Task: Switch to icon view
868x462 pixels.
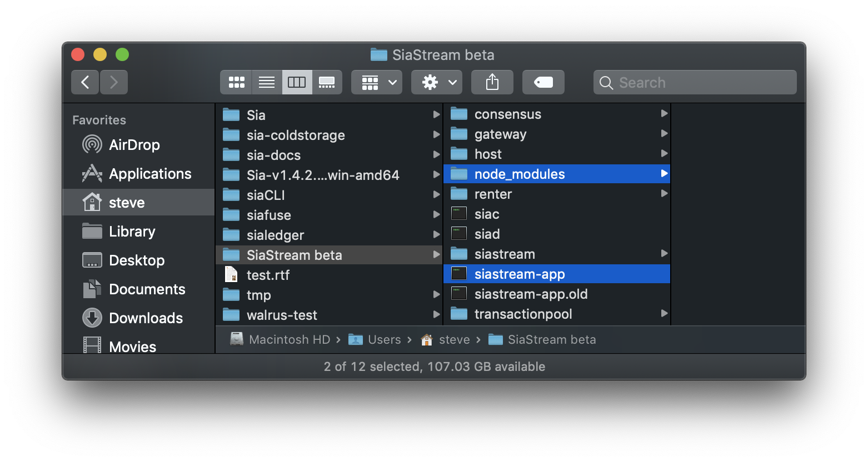Action: click(236, 82)
